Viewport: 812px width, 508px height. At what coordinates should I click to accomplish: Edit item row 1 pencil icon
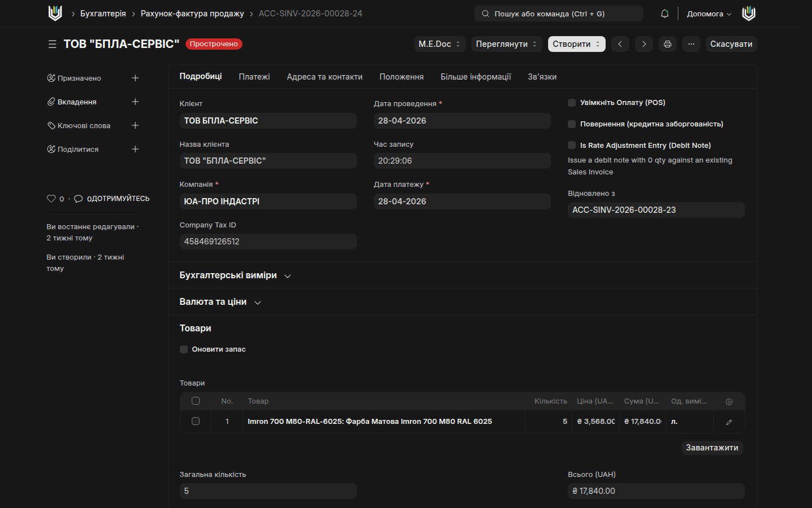[x=729, y=422]
